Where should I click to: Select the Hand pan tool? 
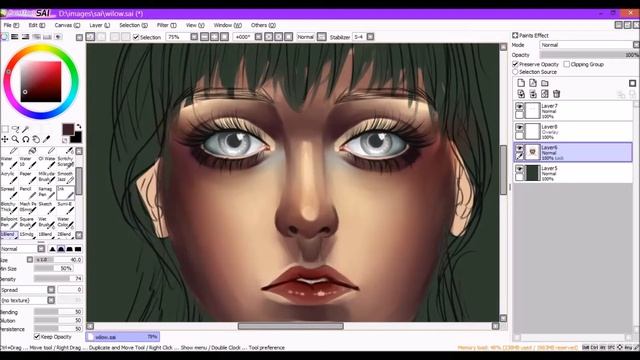pyautogui.click(x=36, y=140)
